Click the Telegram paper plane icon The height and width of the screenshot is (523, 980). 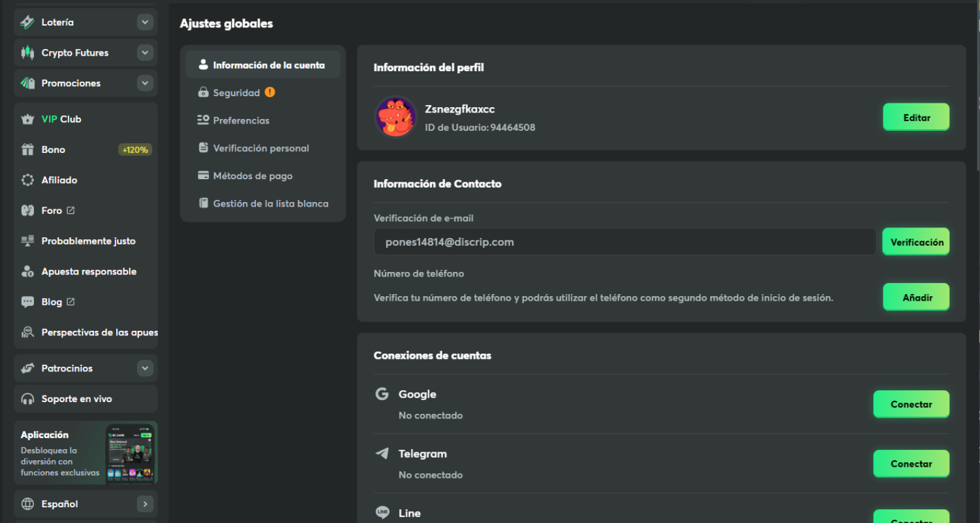point(382,454)
